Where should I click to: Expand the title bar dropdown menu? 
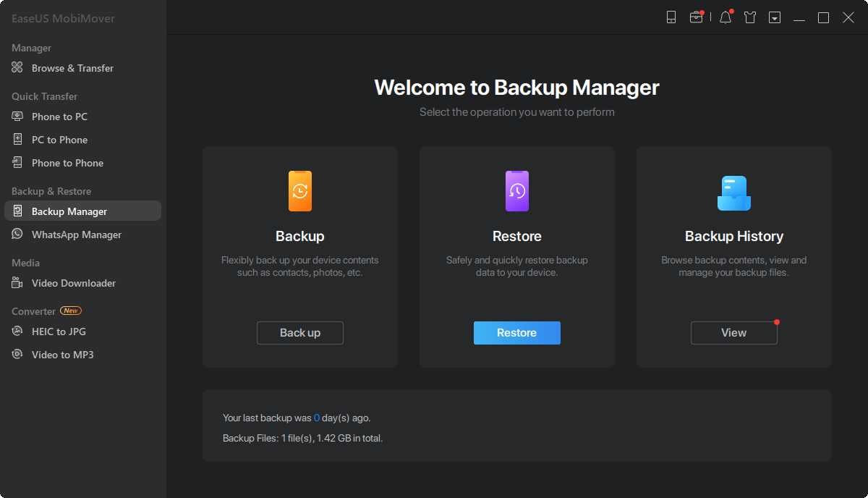[775, 17]
